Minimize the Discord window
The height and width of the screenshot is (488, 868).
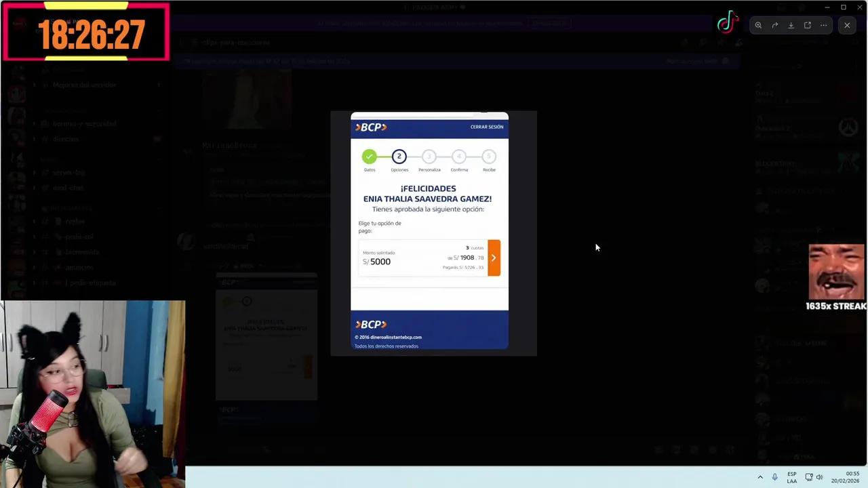[827, 7]
